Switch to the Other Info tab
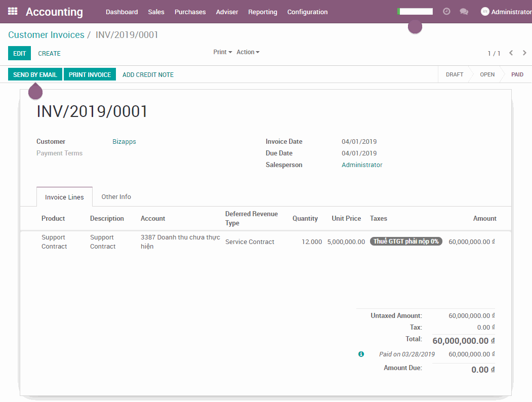This screenshot has width=532, height=402. point(116,197)
